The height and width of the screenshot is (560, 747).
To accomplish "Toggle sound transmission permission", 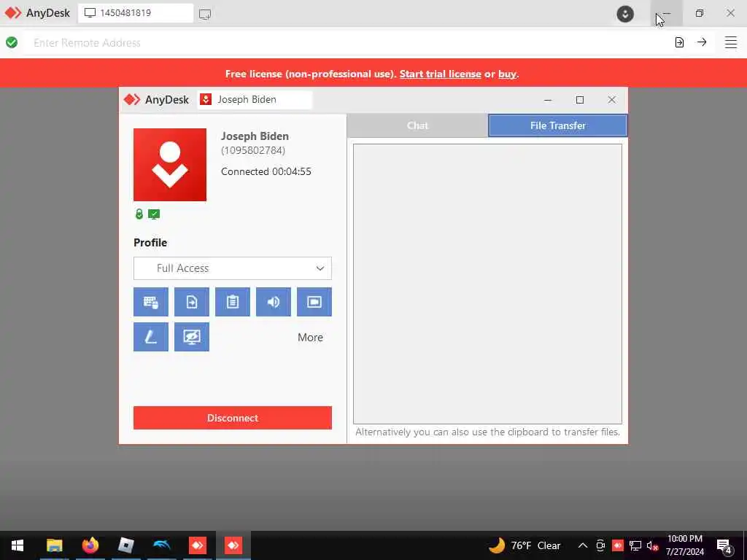I will [x=274, y=302].
